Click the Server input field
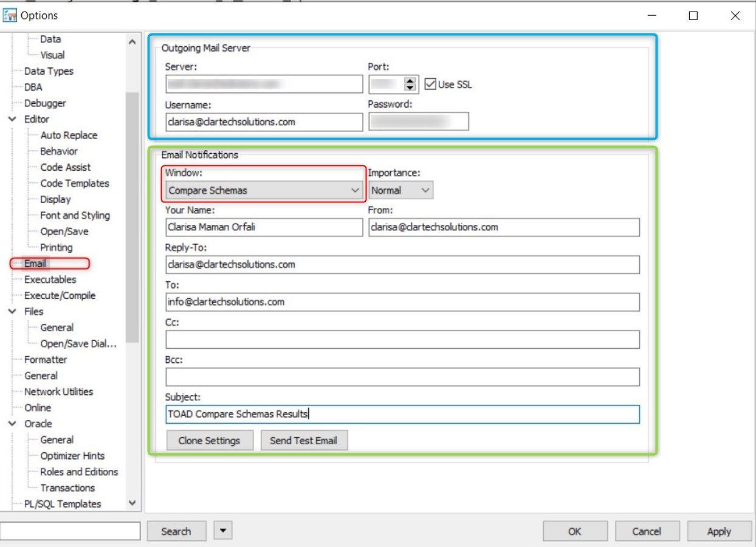The width and height of the screenshot is (756, 547). tap(264, 84)
